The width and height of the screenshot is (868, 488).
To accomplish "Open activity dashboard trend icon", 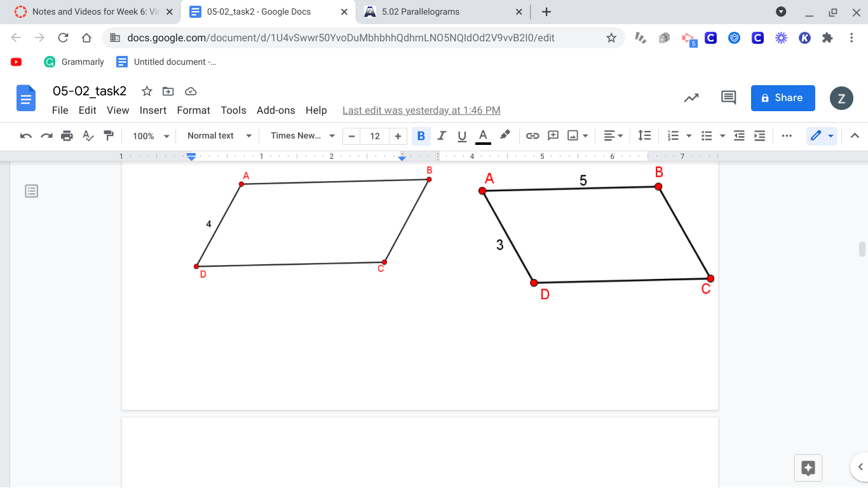I will 691,98.
